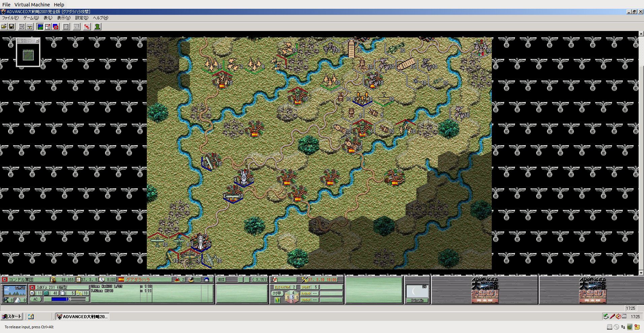644x333 pixels.
Task: Click the vertical scrollbar down arrow
Action: pyautogui.click(x=641, y=273)
